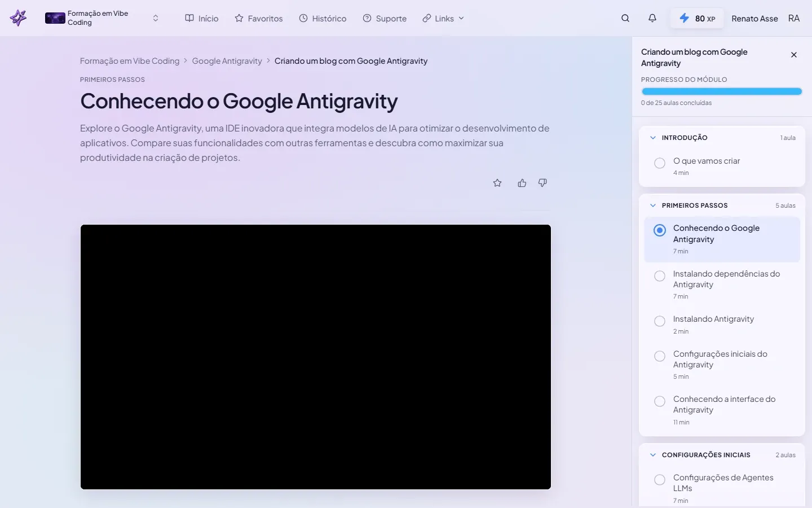Click the purple star platform logo
Viewport: 812px width, 508px height.
[18, 18]
